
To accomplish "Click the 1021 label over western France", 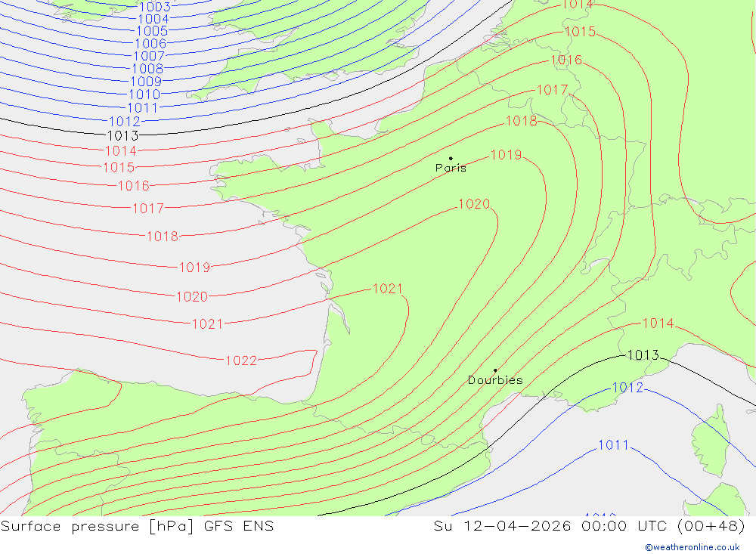I will tap(388, 289).
